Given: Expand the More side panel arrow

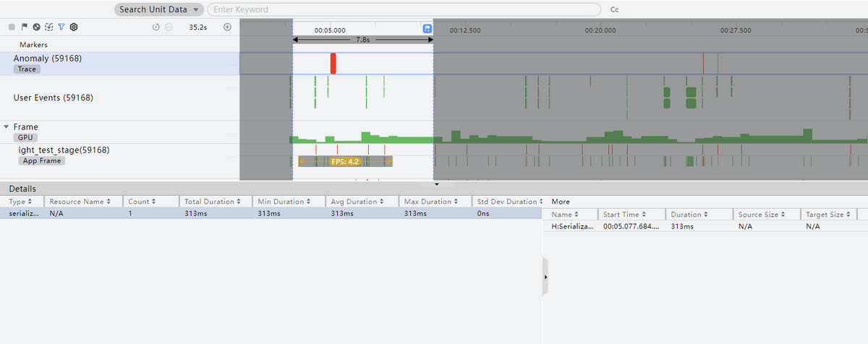Looking at the screenshot, I should 545,277.
